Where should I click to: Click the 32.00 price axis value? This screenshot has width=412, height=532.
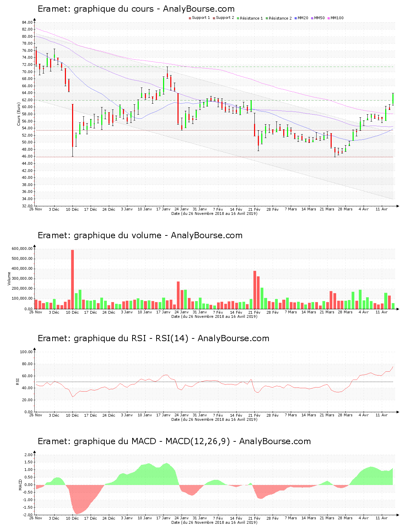pos(27,206)
